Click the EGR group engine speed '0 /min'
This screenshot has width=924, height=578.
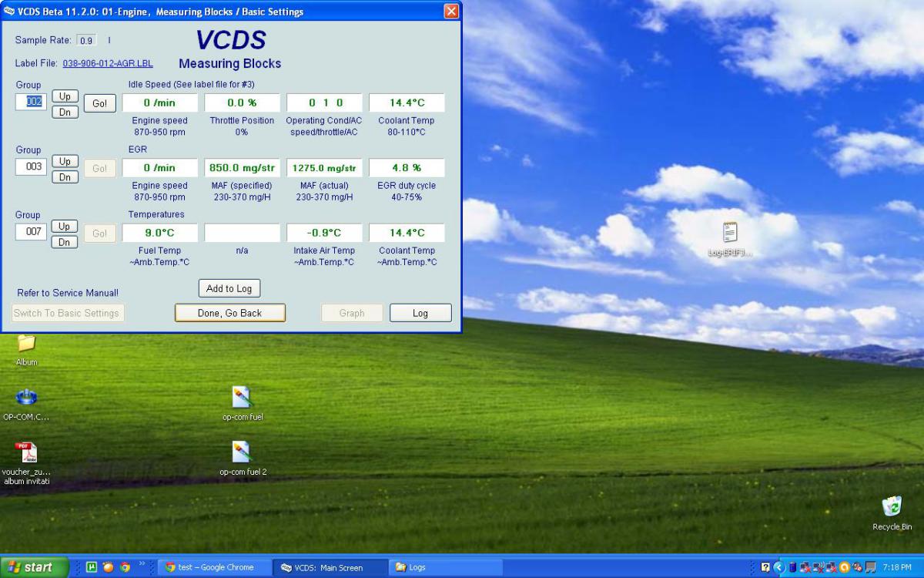[x=159, y=167]
